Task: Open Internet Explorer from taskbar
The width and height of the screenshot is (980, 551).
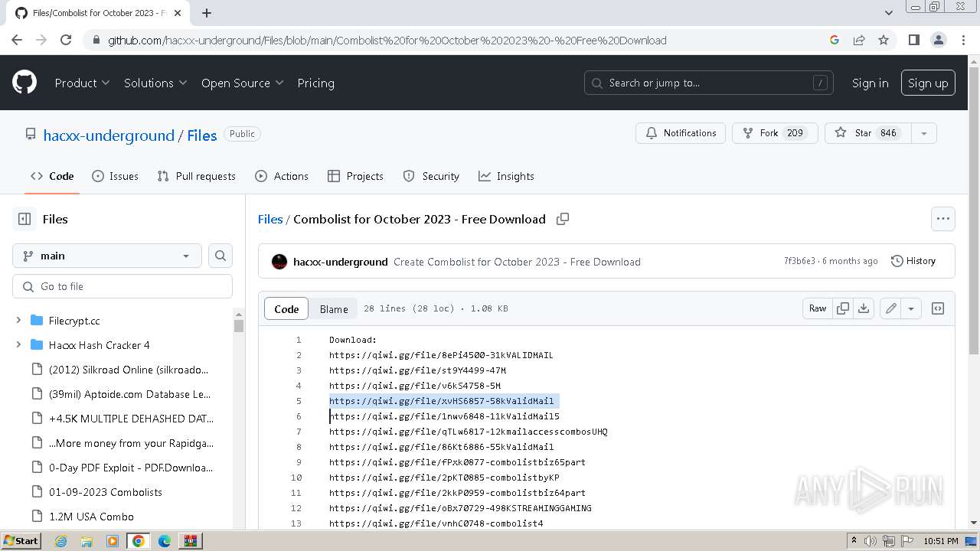Action: click(x=60, y=541)
